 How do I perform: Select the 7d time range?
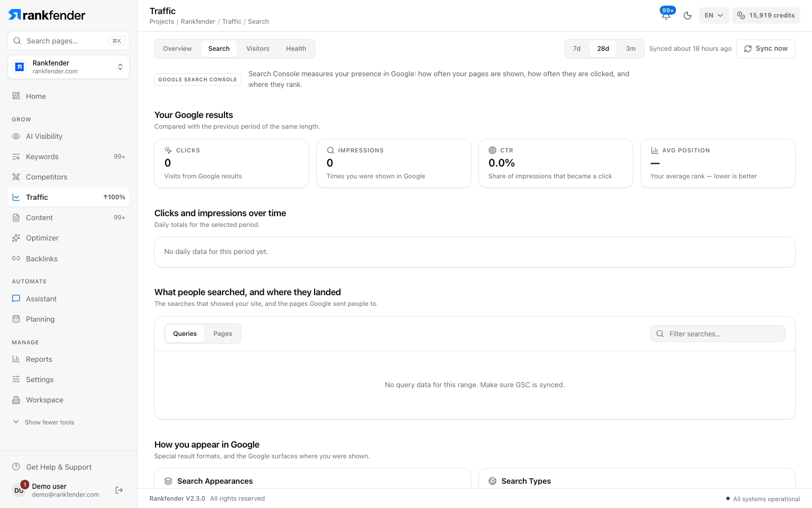click(x=577, y=49)
